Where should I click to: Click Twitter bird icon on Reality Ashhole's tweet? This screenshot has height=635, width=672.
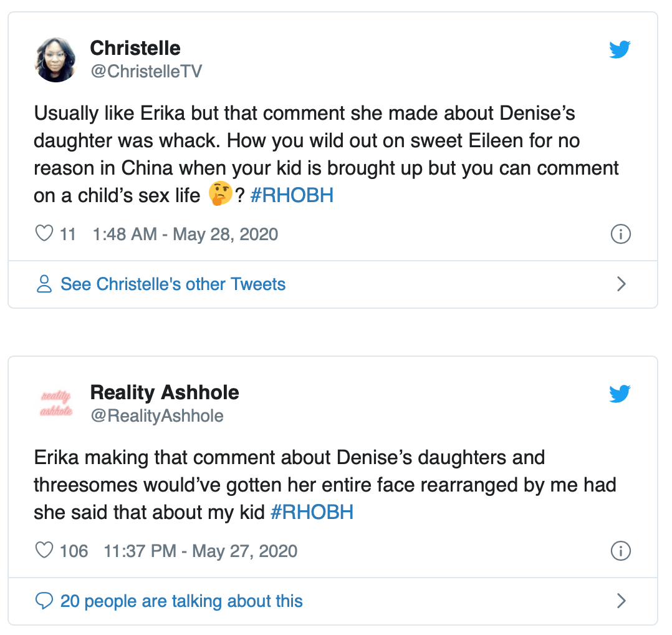[x=620, y=394]
